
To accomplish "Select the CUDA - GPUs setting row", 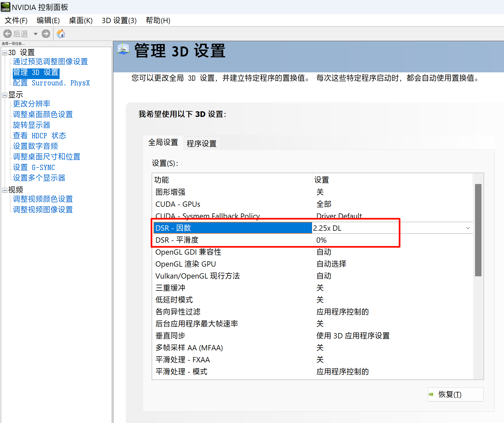I will (312, 204).
